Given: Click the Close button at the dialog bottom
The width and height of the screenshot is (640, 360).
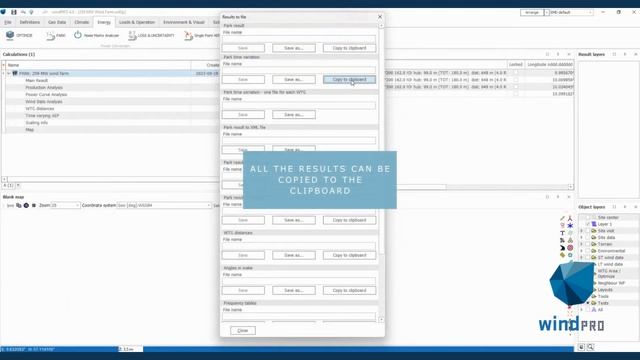Looking at the screenshot, I should coord(243,331).
